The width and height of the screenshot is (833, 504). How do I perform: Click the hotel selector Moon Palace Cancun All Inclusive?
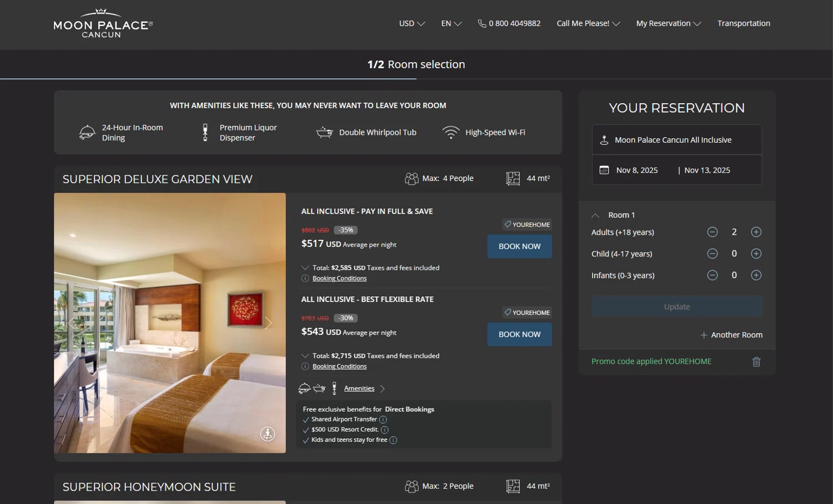[677, 140]
